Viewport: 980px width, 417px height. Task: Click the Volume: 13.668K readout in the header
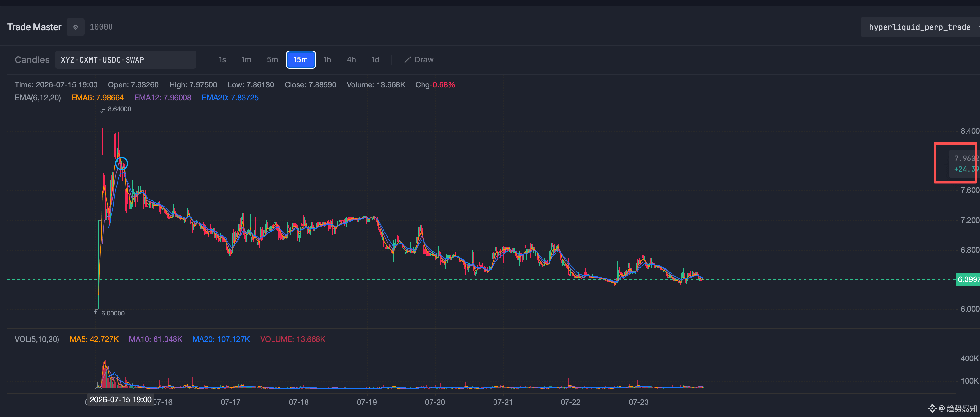(376, 84)
